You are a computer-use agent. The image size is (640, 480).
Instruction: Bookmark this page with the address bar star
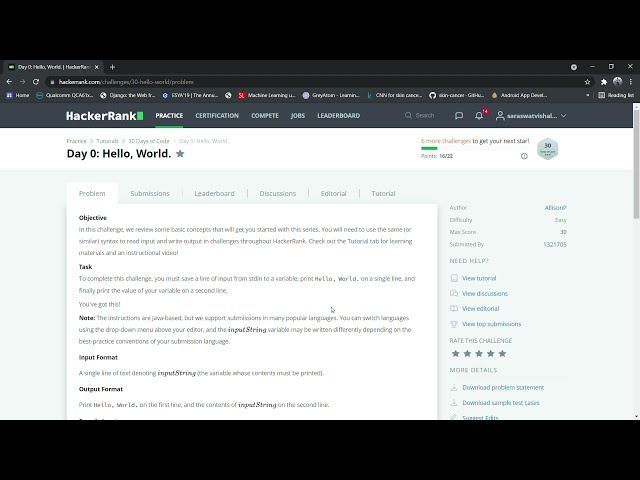pyautogui.click(x=587, y=82)
